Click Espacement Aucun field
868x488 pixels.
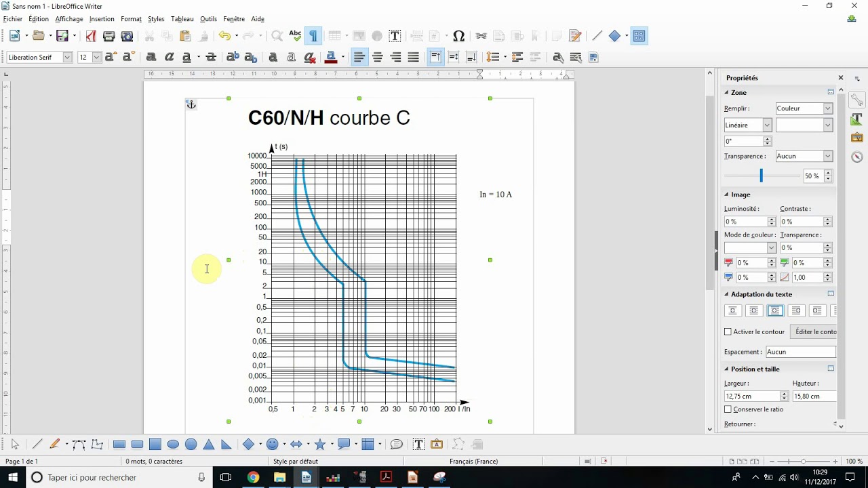[800, 352]
